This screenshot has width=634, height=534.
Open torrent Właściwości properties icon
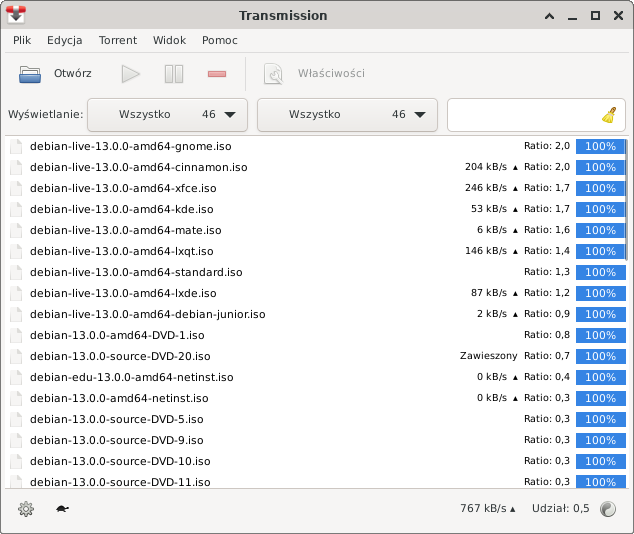(273, 74)
